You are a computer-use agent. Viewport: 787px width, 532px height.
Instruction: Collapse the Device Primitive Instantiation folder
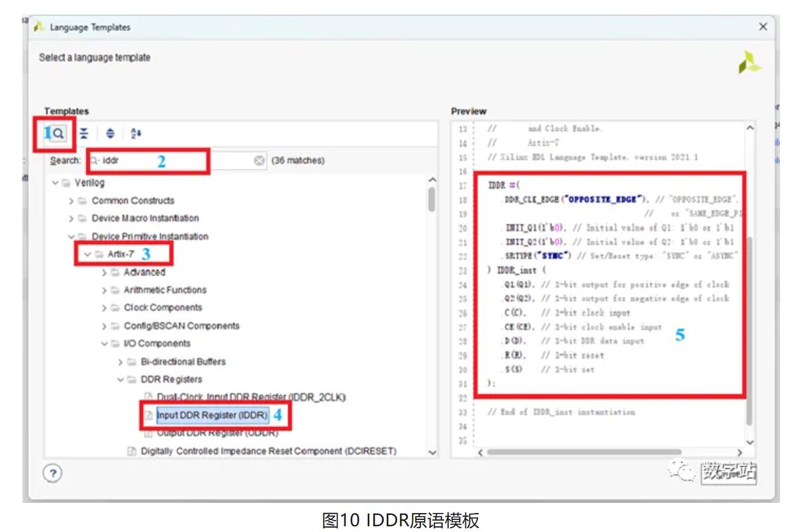(71, 237)
